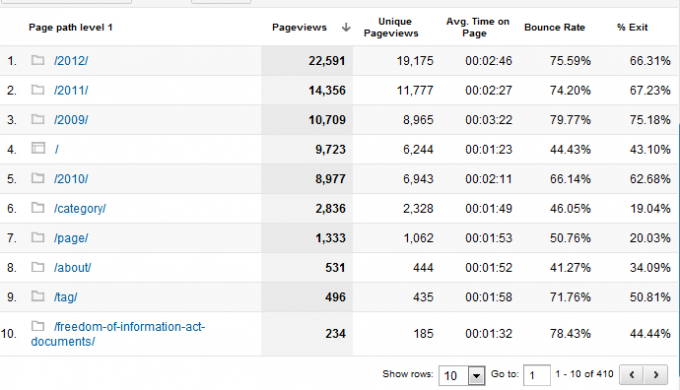The image size is (680, 390).
Task: Click the folder icon beside /about/
Action: (x=38, y=266)
